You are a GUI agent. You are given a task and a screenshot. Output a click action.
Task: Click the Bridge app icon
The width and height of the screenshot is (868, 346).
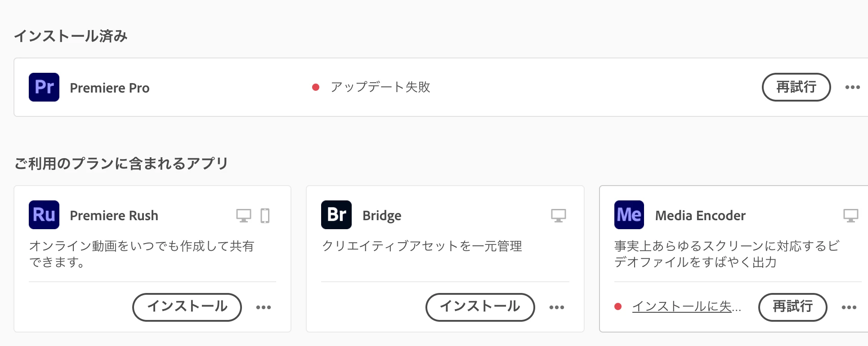pos(336,215)
